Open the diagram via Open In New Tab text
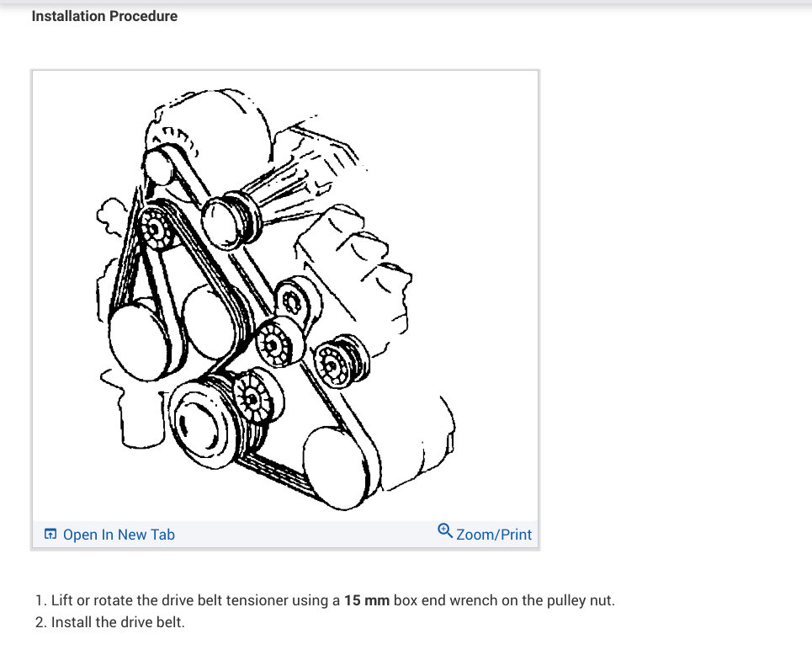This screenshot has width=812, height=655. point(119,535)
